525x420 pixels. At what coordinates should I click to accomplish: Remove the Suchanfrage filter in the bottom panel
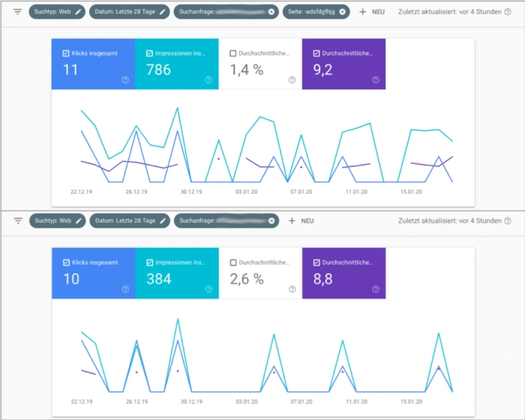(x=271, y=221)
